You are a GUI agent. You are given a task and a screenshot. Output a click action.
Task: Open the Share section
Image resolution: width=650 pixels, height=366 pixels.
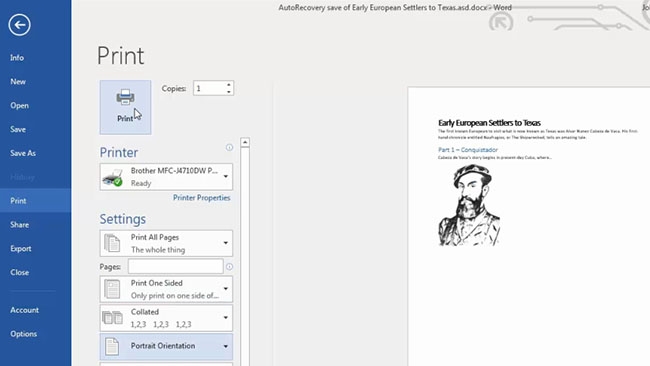[x=19, y=225]
